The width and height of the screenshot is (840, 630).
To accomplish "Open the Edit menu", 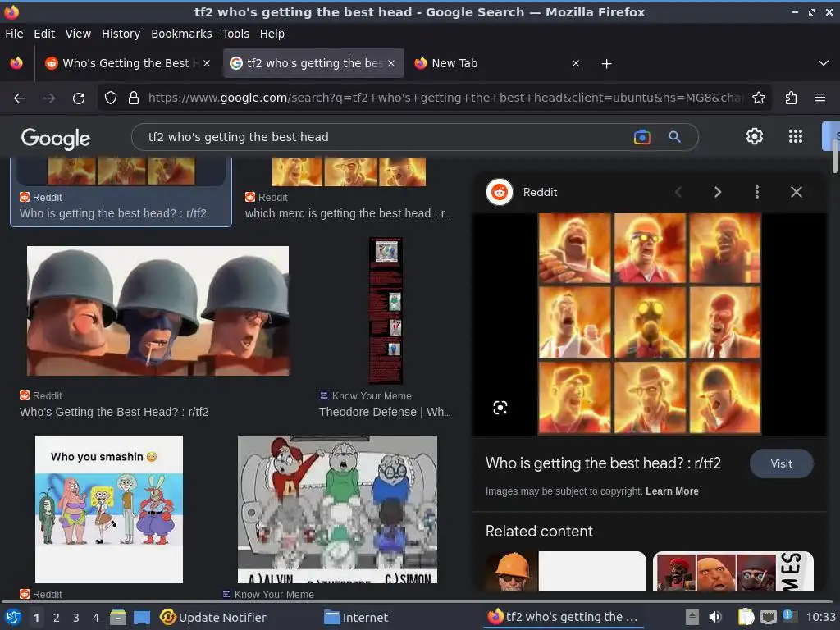I will [x=44, y=34].
